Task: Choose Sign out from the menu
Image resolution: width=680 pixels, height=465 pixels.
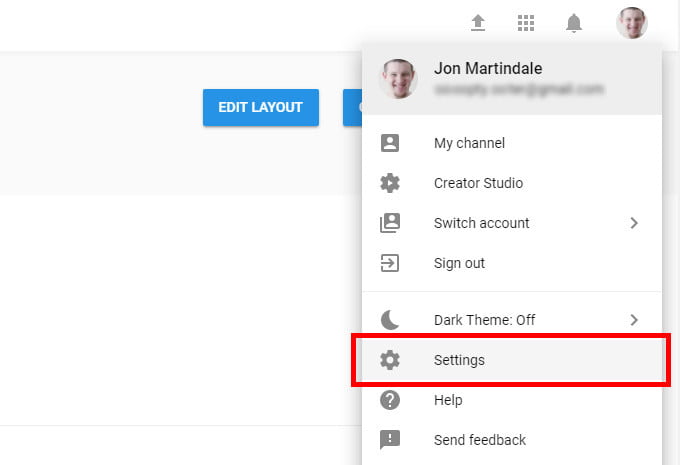Action: coord(512,263)
